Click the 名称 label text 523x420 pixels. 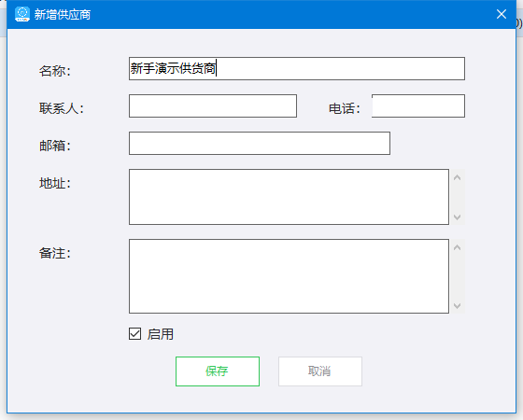point(55,71)
